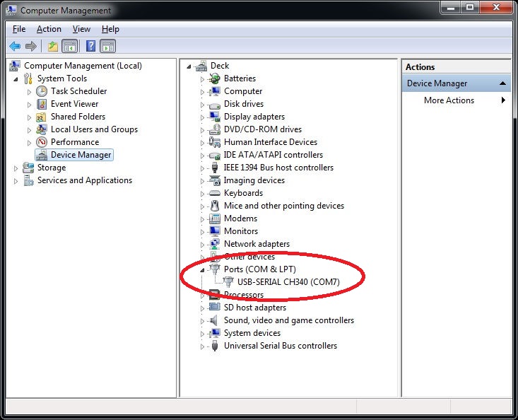Open the File menu
Screen dimensions: 518x420
pyautogui.click(x=19, y=29)
